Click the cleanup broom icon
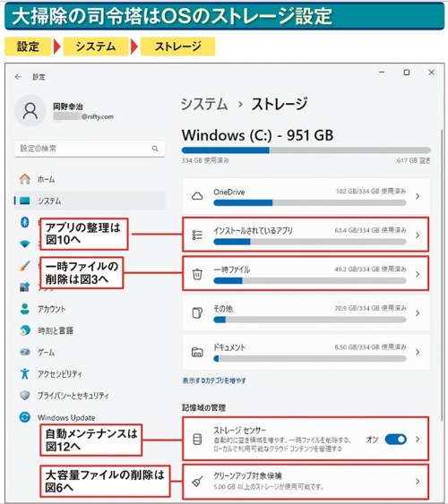 tap(197, 482)
